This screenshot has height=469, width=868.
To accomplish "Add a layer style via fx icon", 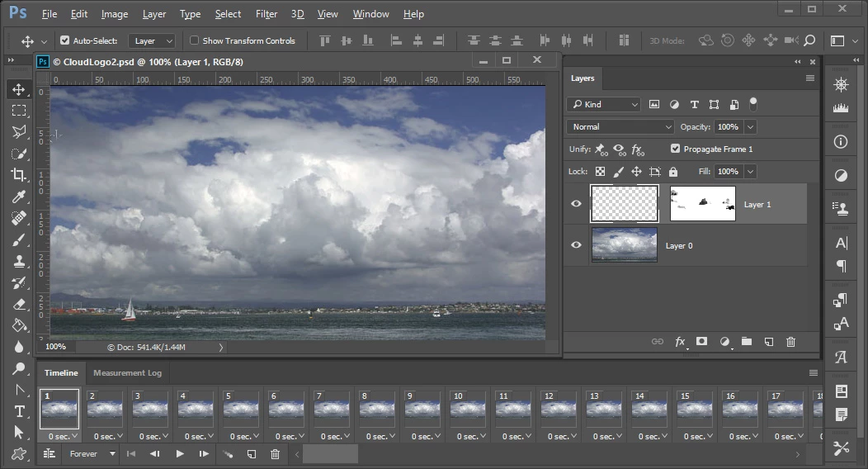I will click(x=681, y=342).
